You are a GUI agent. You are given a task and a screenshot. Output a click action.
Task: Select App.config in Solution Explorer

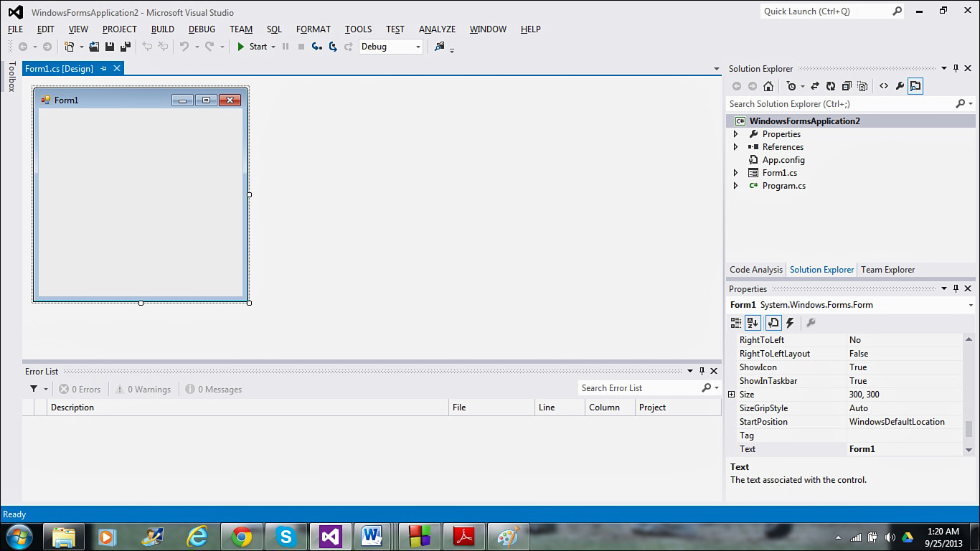pos(783,160)
